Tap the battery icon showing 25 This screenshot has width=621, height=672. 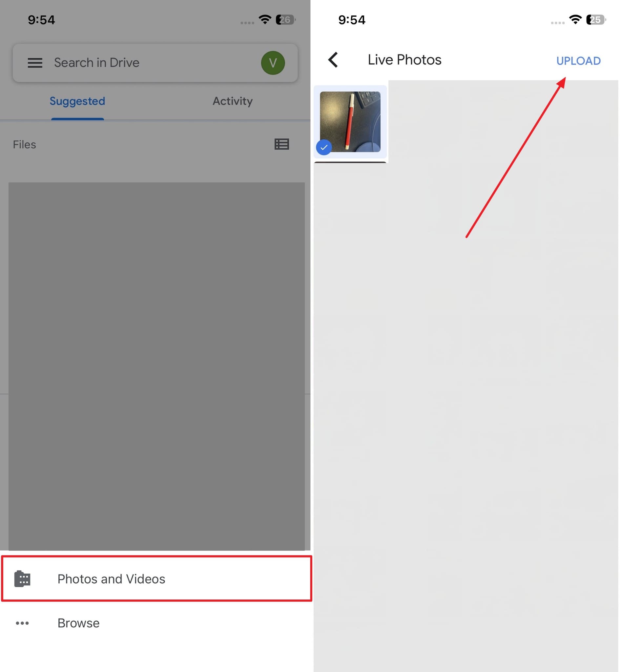tap(596, 20)
